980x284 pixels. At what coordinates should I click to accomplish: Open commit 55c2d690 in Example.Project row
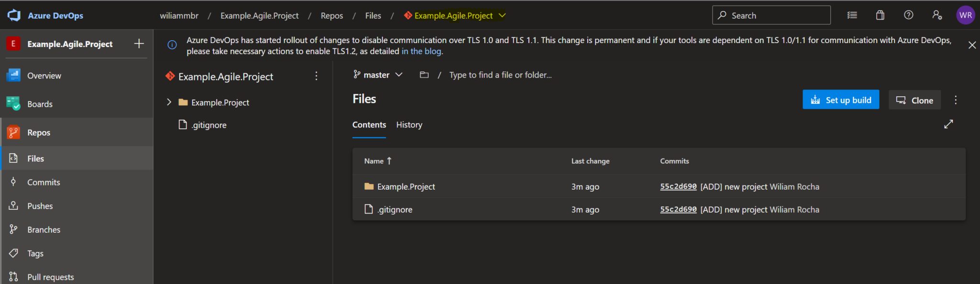click(678, 186)
